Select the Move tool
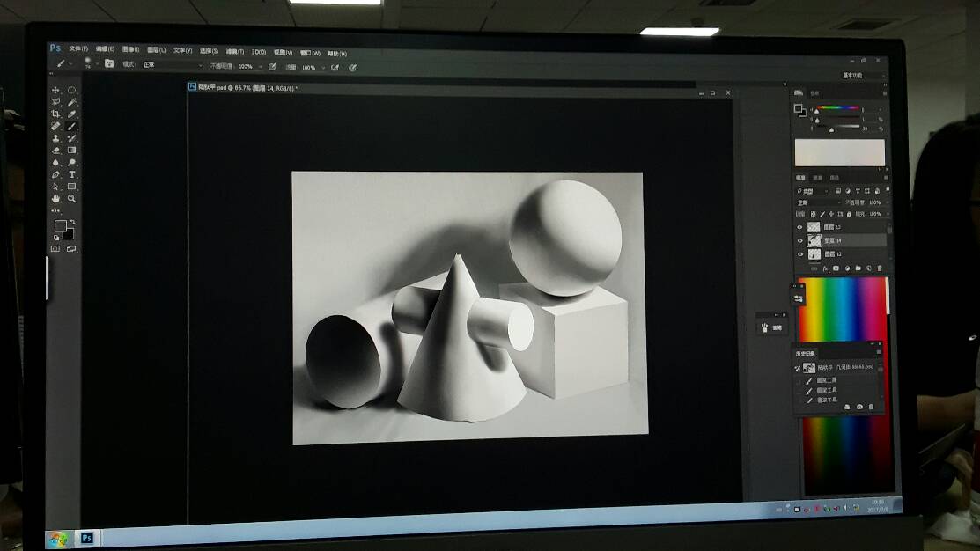The image size is (980, 551). [x=55, y=90]
